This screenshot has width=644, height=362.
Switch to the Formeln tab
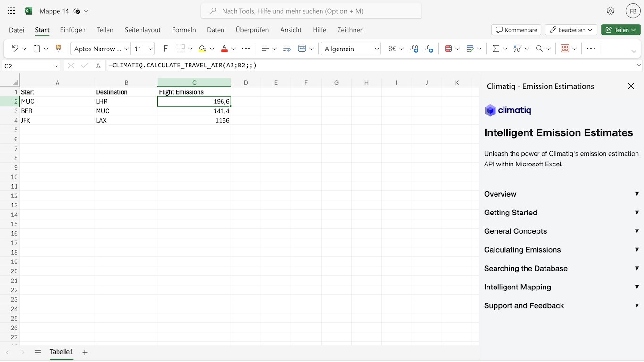coord(184,30)
